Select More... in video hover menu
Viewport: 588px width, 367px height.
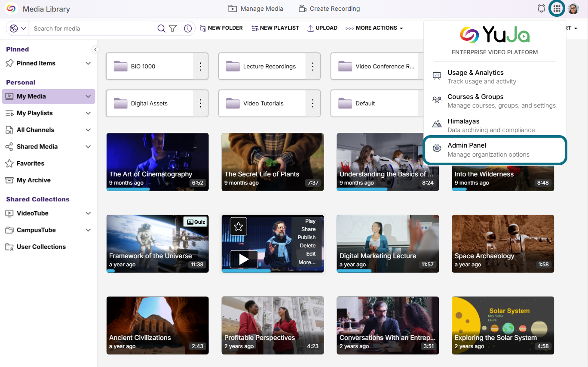pyautogui.click(x=307, y=262)
